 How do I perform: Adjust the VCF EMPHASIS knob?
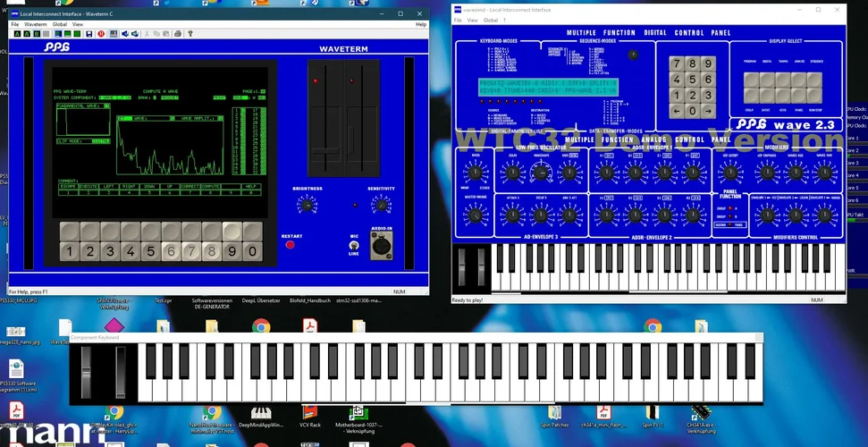767,173
